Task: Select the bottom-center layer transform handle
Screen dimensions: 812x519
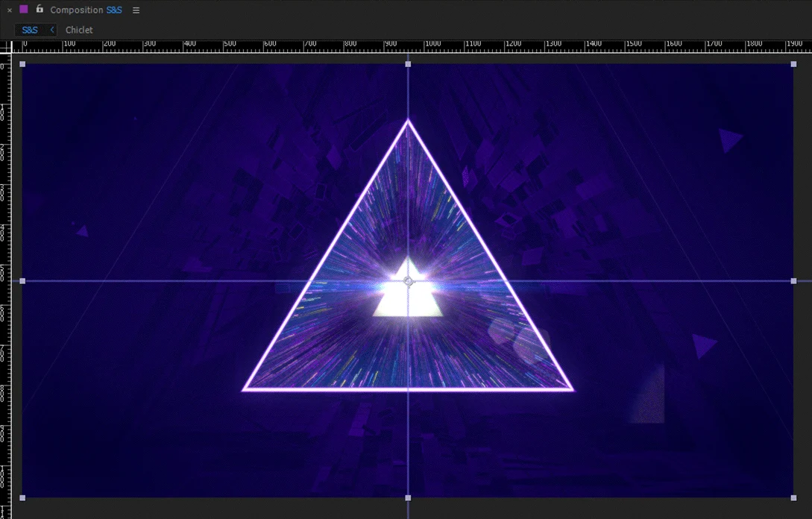Action: click(x=408, y=498)
